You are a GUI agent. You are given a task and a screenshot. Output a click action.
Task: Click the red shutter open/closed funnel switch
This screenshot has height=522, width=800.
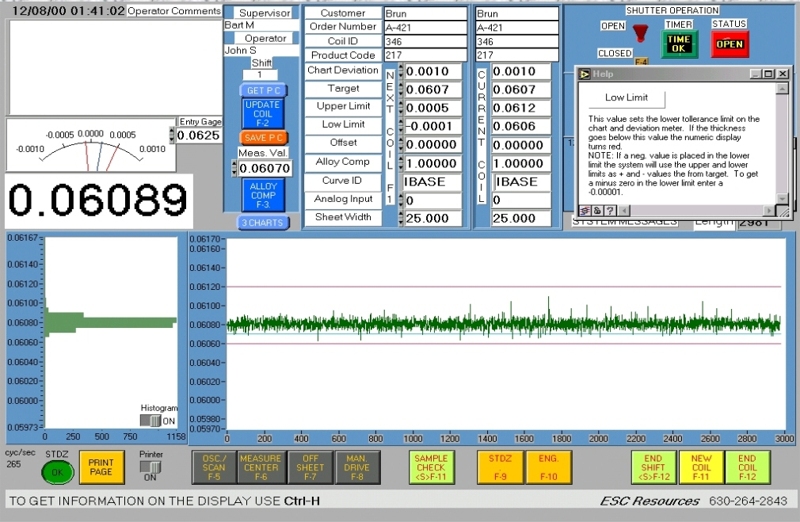(x=640, y=34)
